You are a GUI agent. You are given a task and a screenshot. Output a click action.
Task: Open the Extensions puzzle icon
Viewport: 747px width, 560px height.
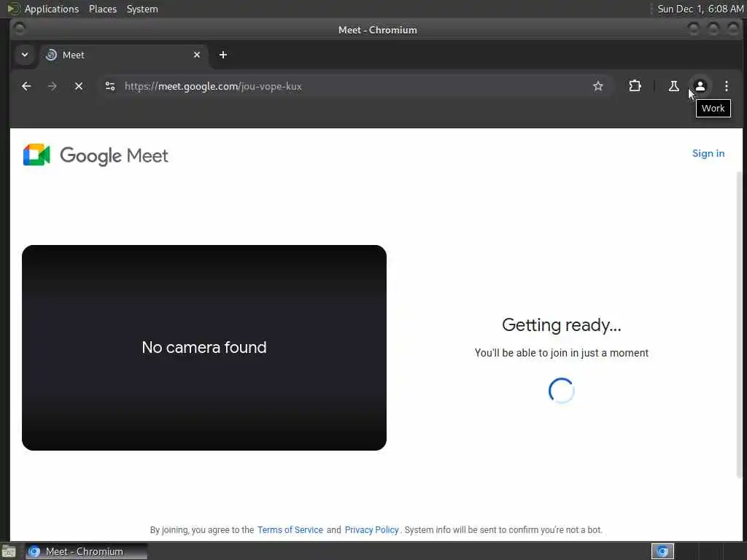(x=635, y=86)
